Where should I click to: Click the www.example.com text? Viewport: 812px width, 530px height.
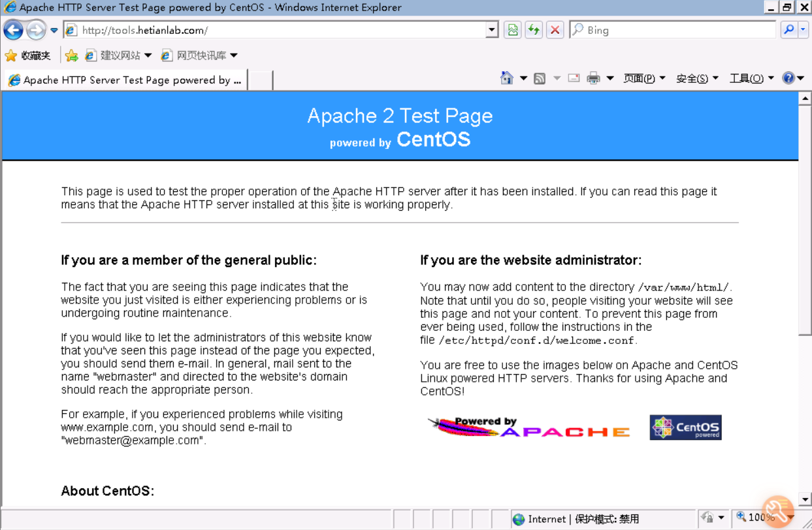pyautogui.click(x=107, y=428)
